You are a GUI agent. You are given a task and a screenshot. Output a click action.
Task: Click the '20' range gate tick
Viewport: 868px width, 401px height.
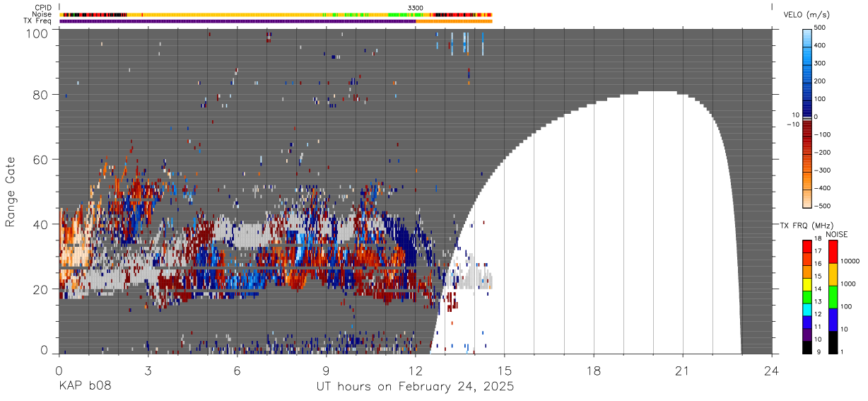(41, 289)
